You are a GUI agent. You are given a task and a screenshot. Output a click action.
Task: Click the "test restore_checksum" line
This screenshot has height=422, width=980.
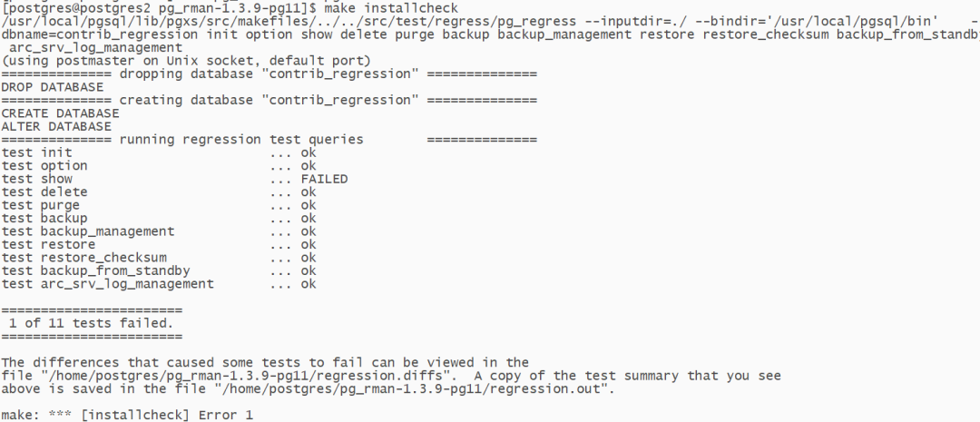[x=84, y=258]
